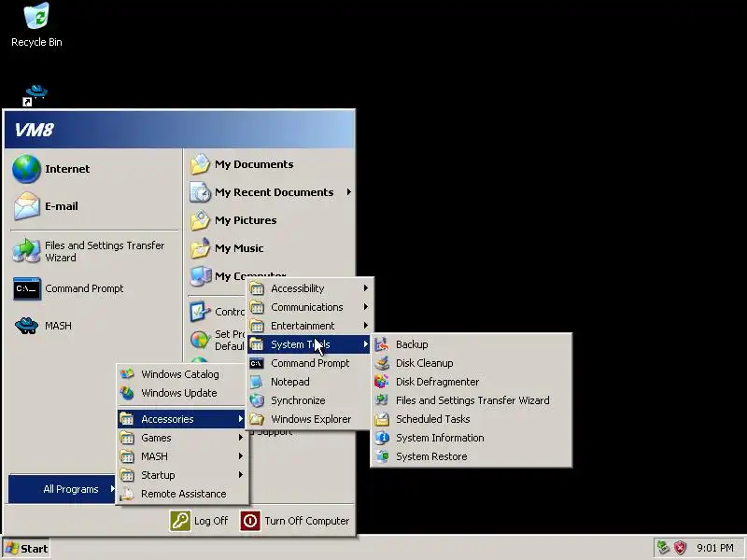Launch Disk Cleanup from System Tools
The width and height of the screenshot is (747, 560).
click(x=471, y=363)
